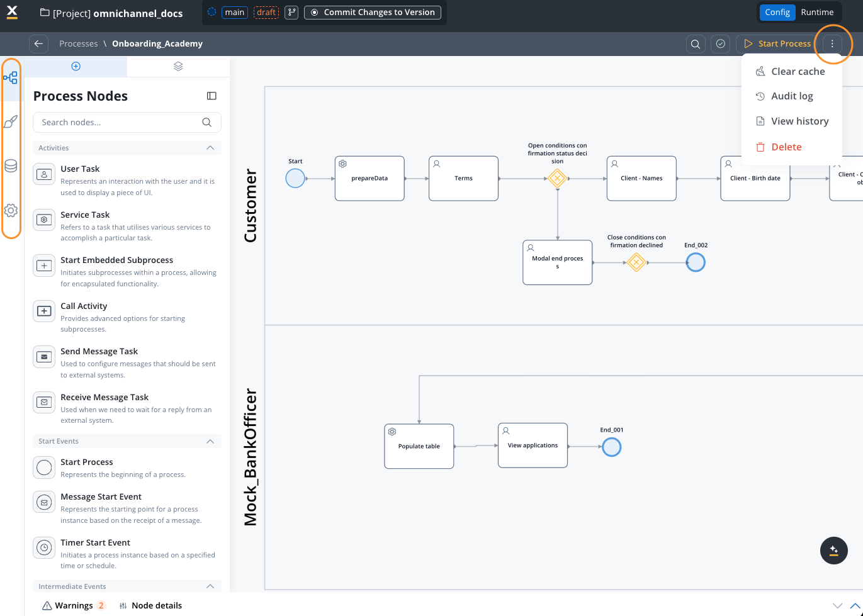This screenshot has width=863, height=616.
Task: Click the branch version icon beside draft
Action: point(290,12)
